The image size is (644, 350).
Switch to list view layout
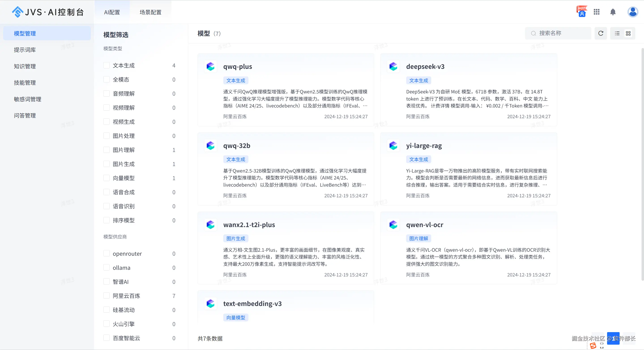pyautogui.click(x=617, y=34)
